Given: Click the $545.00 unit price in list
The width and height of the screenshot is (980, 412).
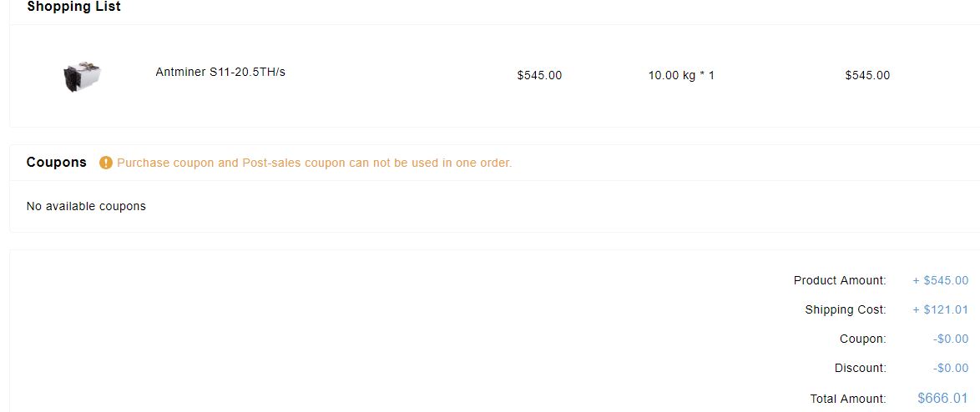Looking at the screenshot, I should (x=539, y=76).
